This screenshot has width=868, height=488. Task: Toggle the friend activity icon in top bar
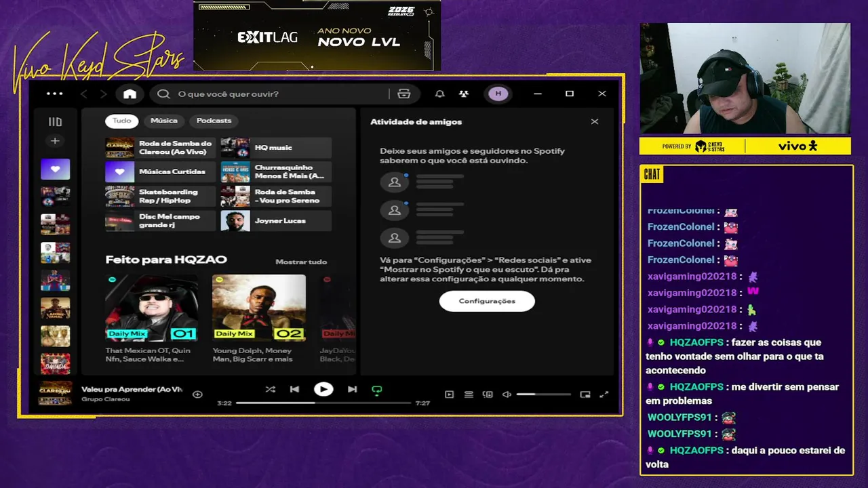(463, 94)
